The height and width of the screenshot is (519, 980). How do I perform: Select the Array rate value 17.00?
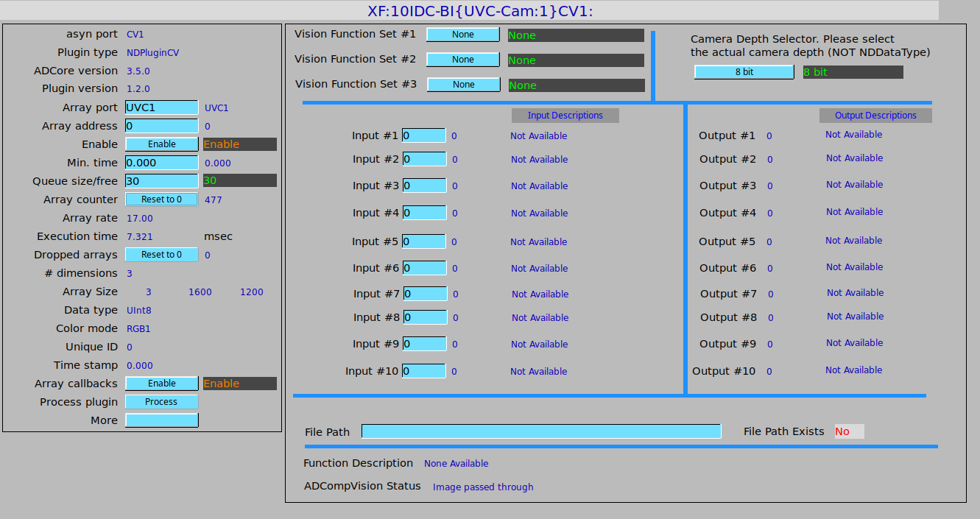pos(140,218)
